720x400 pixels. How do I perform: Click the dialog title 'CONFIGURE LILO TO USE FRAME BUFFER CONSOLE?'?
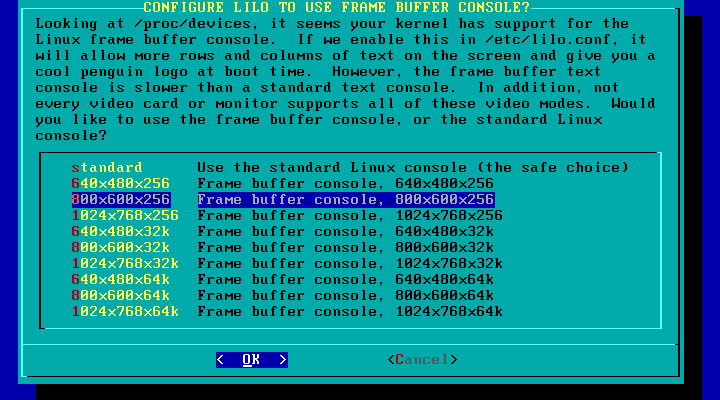click(x=337, y=7)
